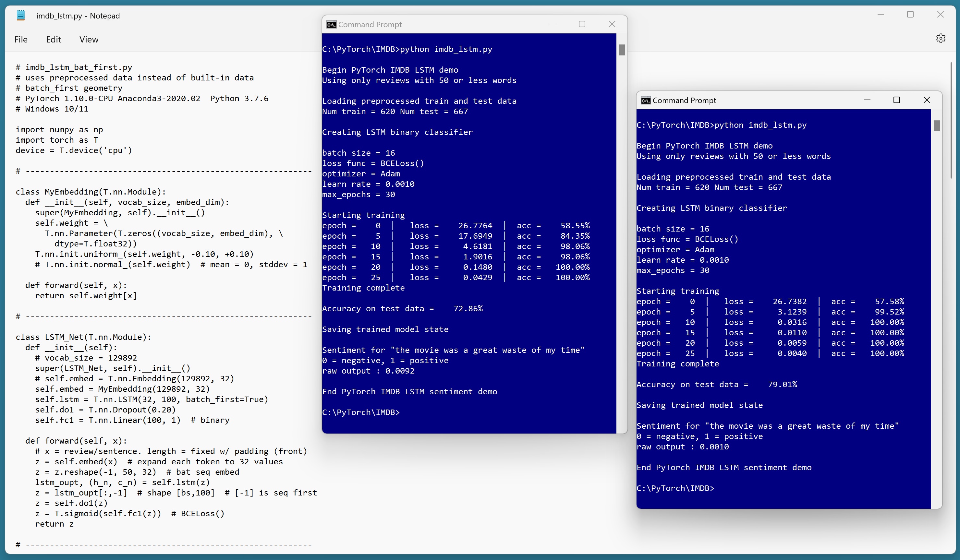Open the Edit menu in Notepad
This screenshot has height=560, width=960.
[53, 40]
